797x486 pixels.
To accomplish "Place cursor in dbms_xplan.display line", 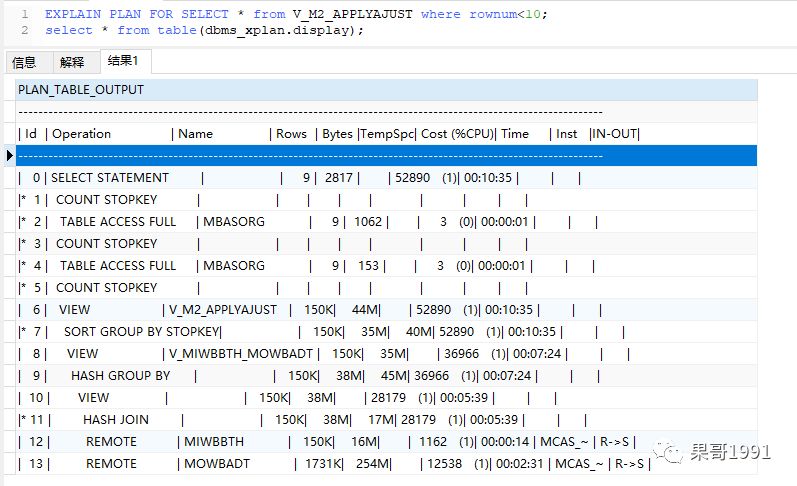I will pos(204,30).
